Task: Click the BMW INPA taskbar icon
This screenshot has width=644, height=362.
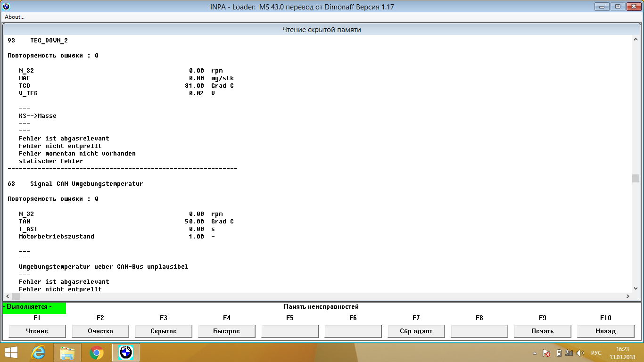Action: 126,353
